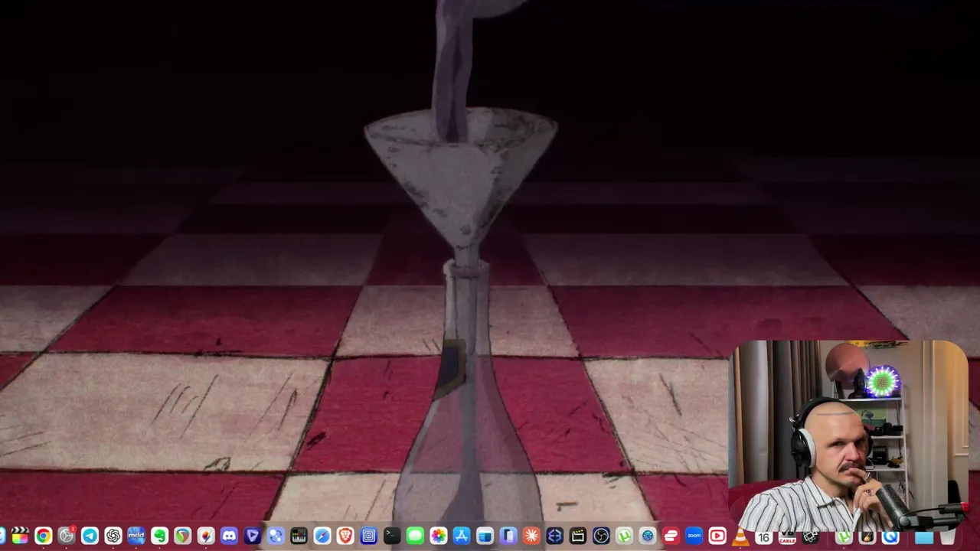
Task: Open the blue folder in the dock
Action: [924, 536]
